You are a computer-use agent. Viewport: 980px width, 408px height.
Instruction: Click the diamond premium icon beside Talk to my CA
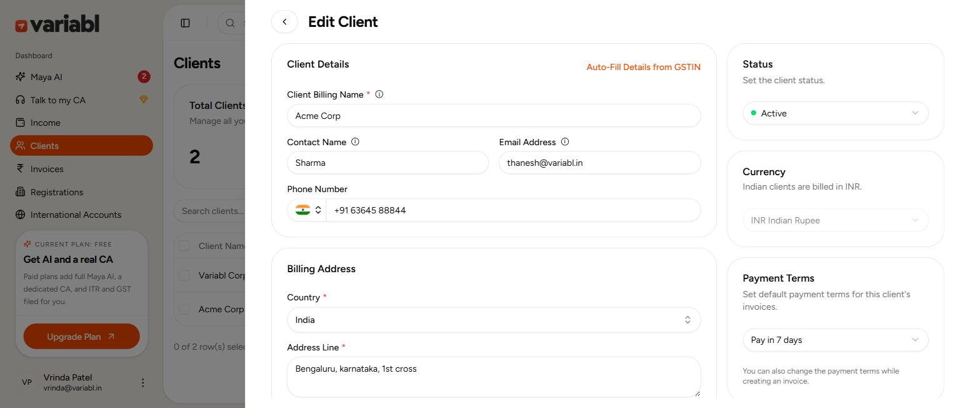coord(144,100)
